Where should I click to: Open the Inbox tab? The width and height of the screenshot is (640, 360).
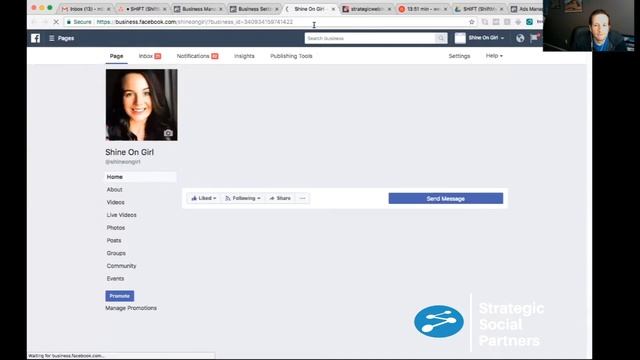pyautogui.click(x=149, y=56)
